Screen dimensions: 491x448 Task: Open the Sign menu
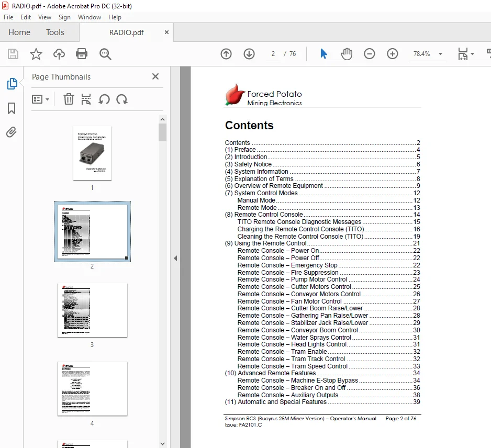[x=64, y=17]
